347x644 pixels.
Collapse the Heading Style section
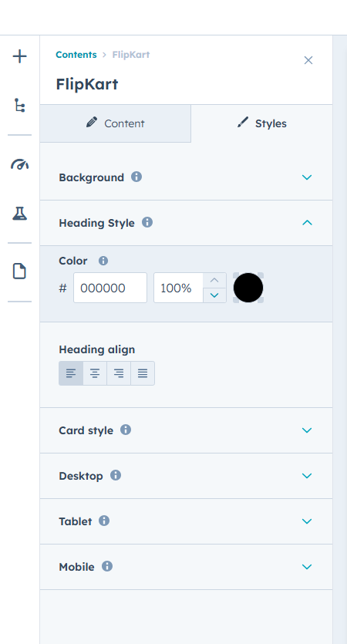pos(186,223)
